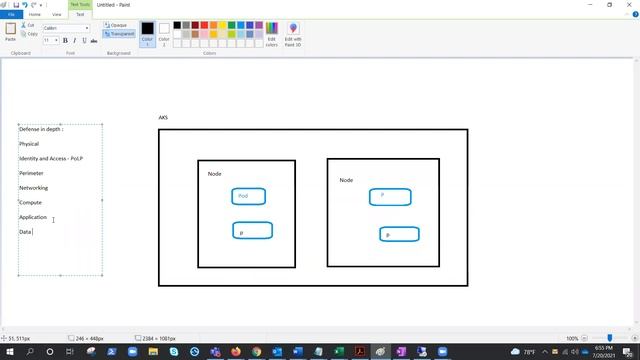This screenshot has width=640, height=360.
Task: Click the weather 78°F taskbar widget
Action: pos(523,351)
